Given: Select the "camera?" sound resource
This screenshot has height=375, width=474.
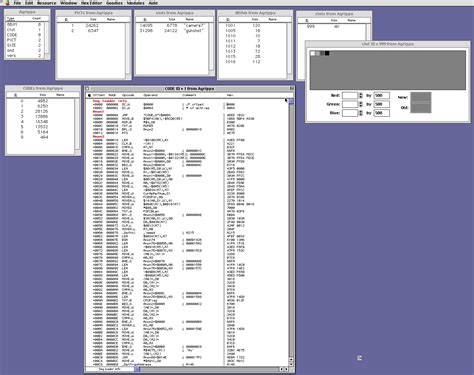Looking at the screenshot, I should coord(172,25).
